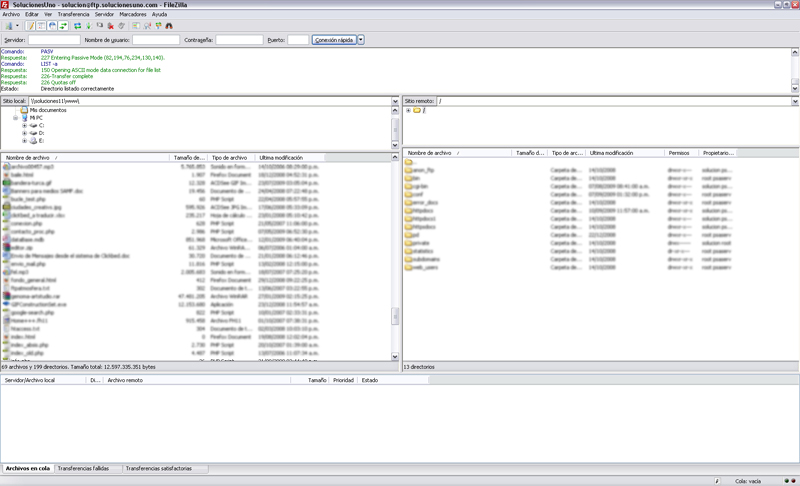
Task: Select the cgi-bin remote folder
Action: click(x=420, y=187)
